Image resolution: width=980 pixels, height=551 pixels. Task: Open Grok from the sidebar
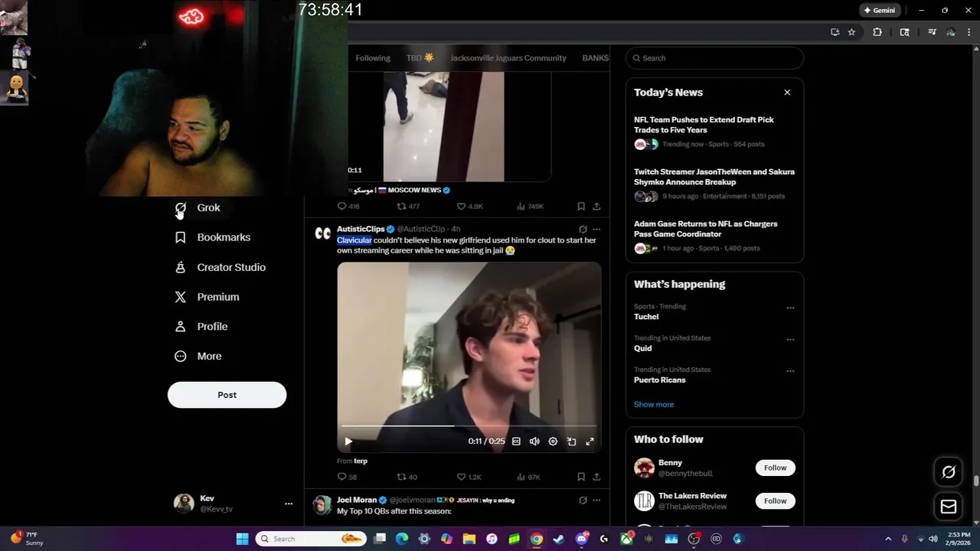click(198, 207)
